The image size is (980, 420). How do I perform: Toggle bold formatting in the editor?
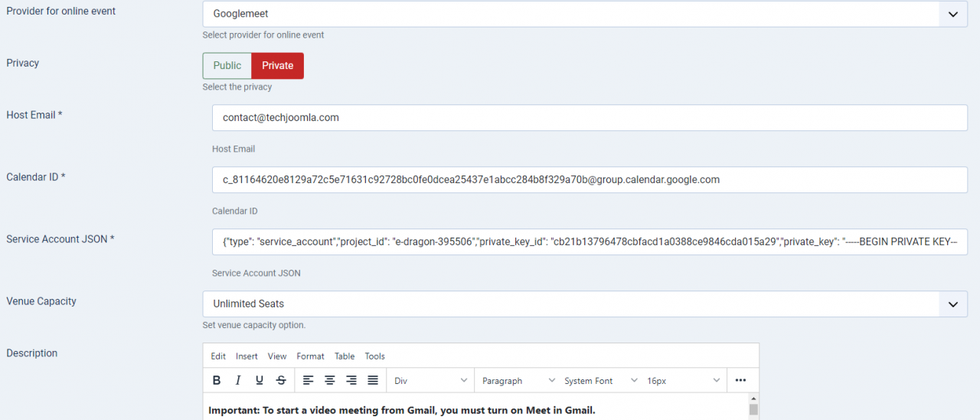pos(217,380)
